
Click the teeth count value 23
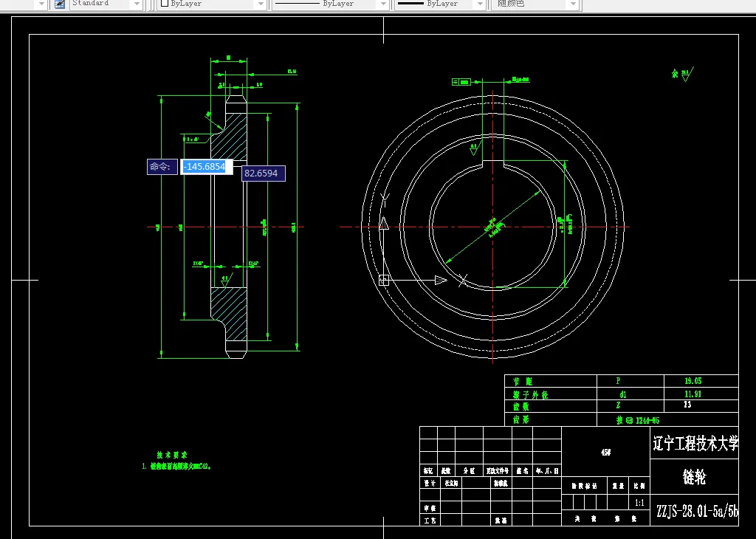(x=687, y=405)
